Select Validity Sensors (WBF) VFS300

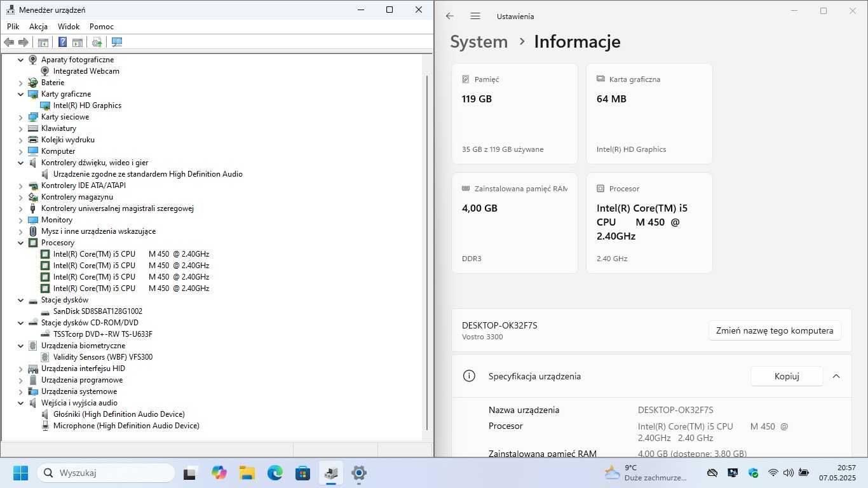[x=102, y=357]
